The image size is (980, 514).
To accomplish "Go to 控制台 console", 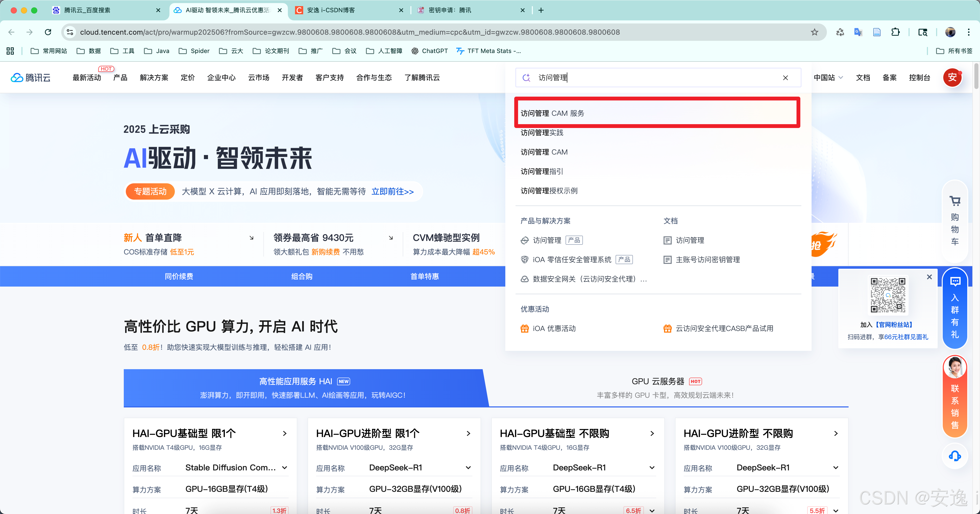I will pyautogui.click(x=919, y=78).
